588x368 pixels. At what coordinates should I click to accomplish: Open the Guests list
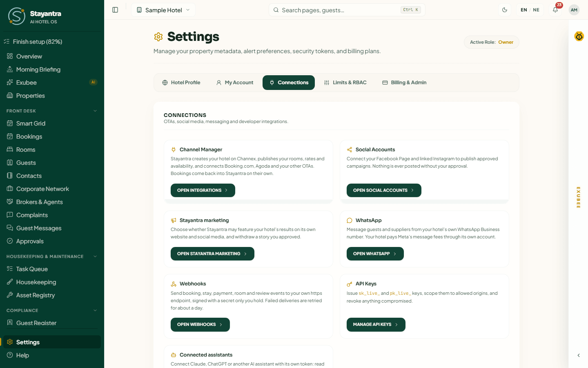coord(52,163)
